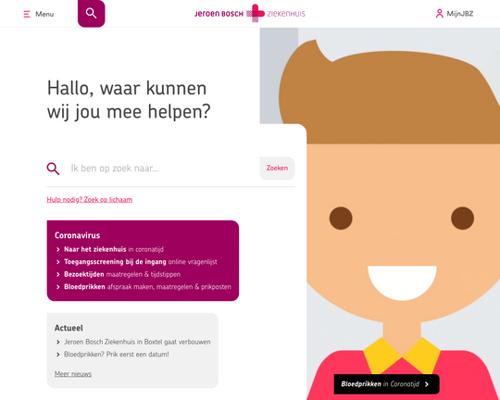Click the Jeroen Bosch Ziekenhuis logo
The height and width of the screenshot is (400, 500).
(250, 13)
